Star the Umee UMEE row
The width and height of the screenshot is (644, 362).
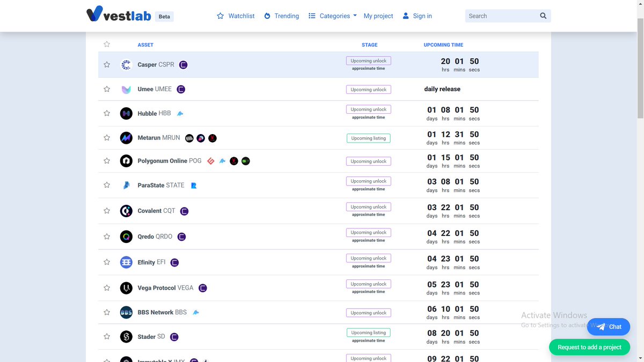[107, 89]
